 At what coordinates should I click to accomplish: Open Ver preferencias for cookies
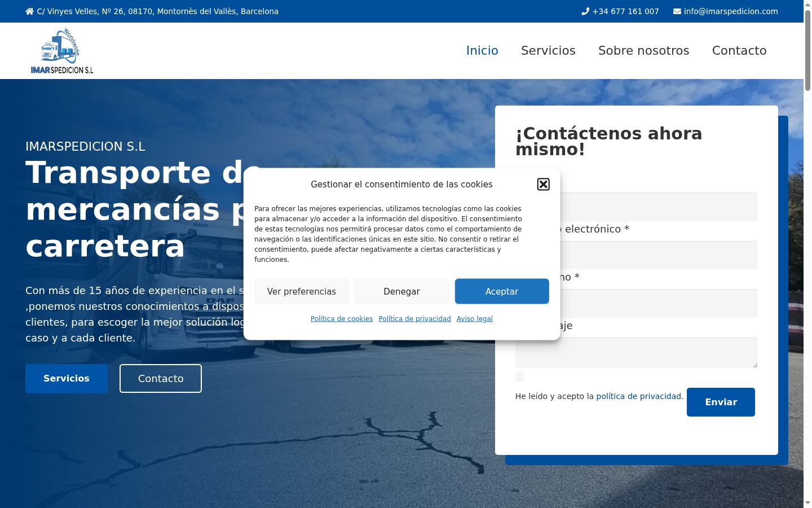[302, 291]
